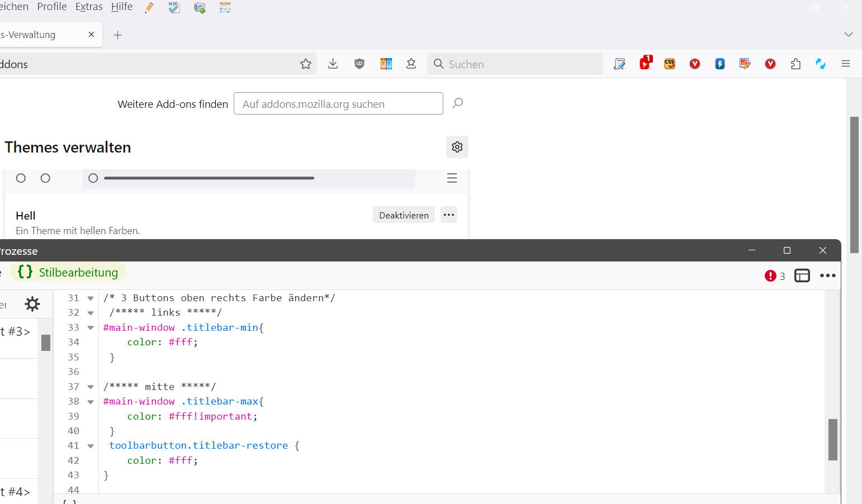
Task: Click the Deaktivieren button for Hell theme
Action: coord(404,215)
